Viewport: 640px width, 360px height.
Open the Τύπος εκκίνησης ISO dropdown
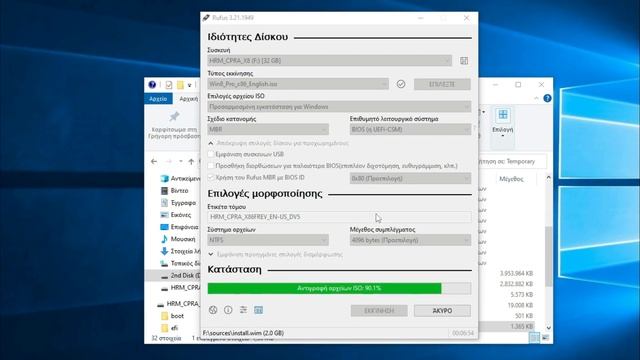[298, 84]
